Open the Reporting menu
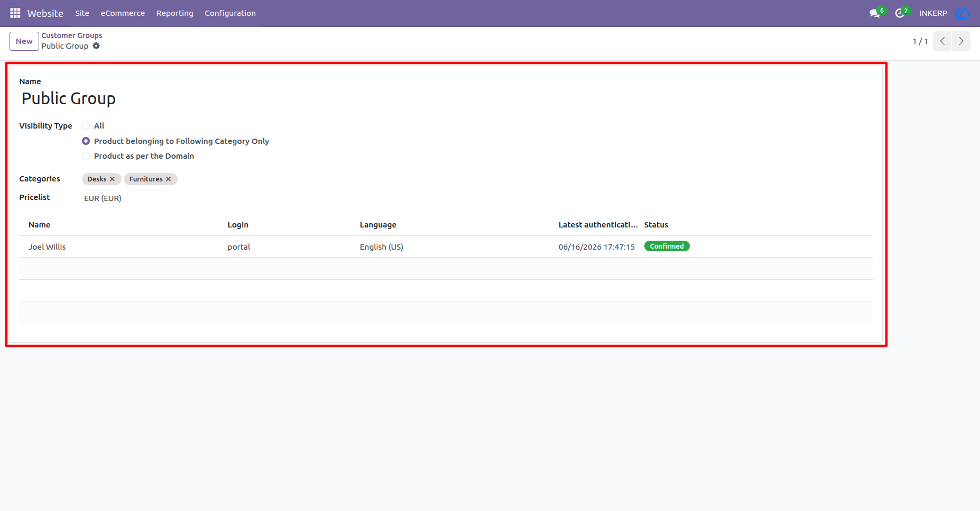The image size is (980, 511). 174,13
